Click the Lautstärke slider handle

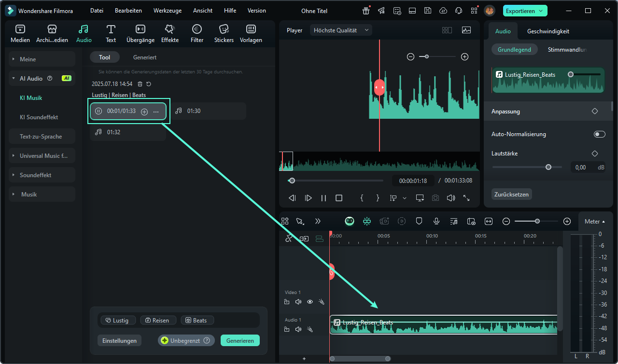(x=548, y=167)
